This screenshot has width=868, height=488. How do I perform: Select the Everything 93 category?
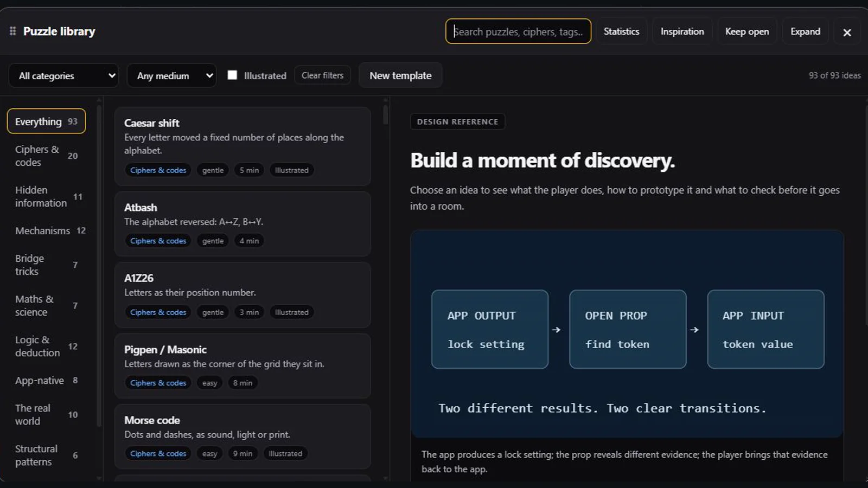tap(46, 121)
